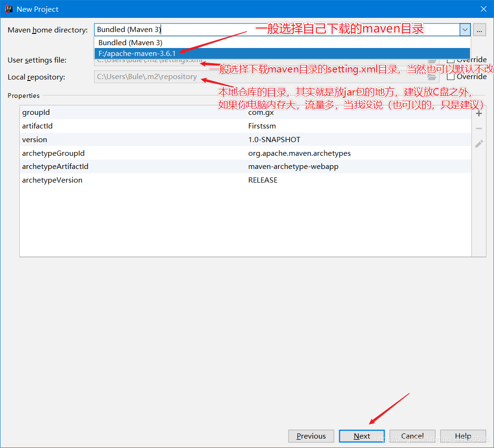Click the edit property pencil icon
The height and width of the screenshot is (448, 494).
(479, 144)
